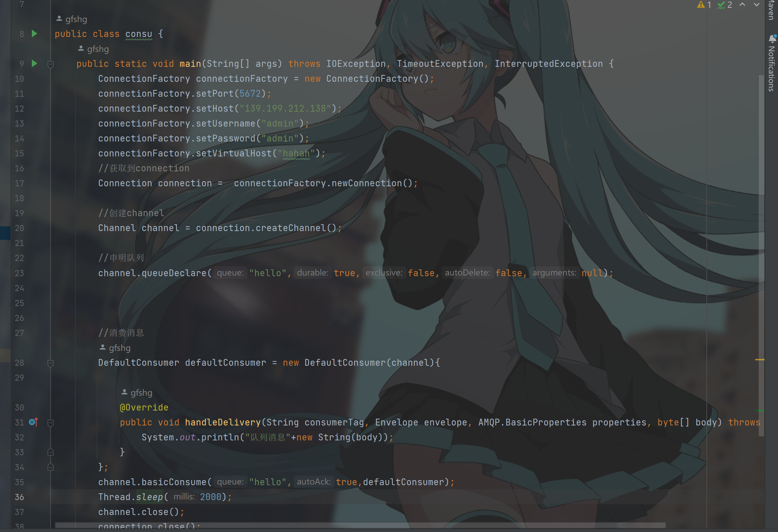The height and width of the screenshot is (532, 778).
Task: Click gfshg author hint above @Override
Action: point(137,393)
